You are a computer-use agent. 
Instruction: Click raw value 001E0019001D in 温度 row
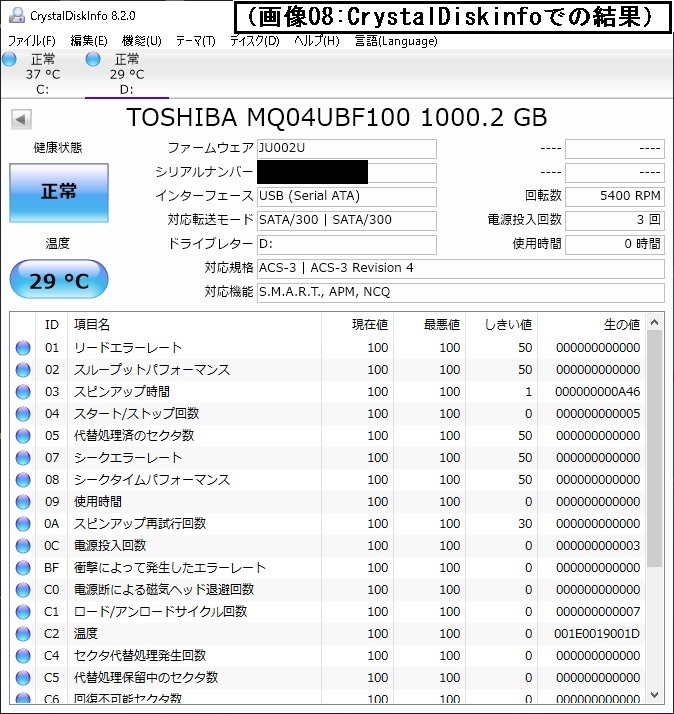[x=597, y=634]
